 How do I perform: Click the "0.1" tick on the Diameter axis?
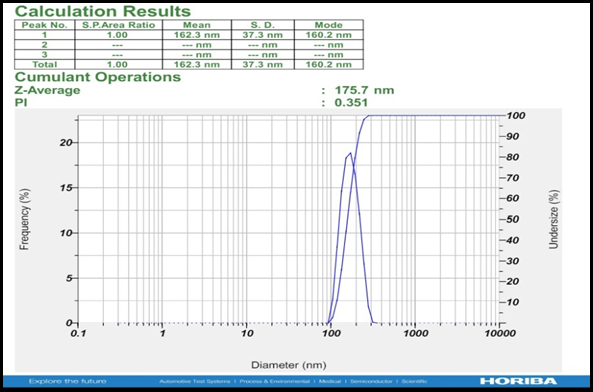78,333
